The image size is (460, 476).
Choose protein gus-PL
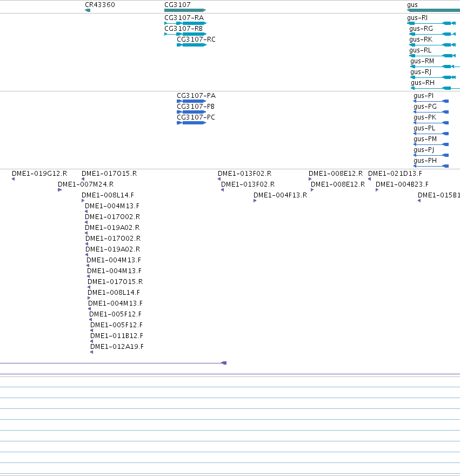(431, 134)
